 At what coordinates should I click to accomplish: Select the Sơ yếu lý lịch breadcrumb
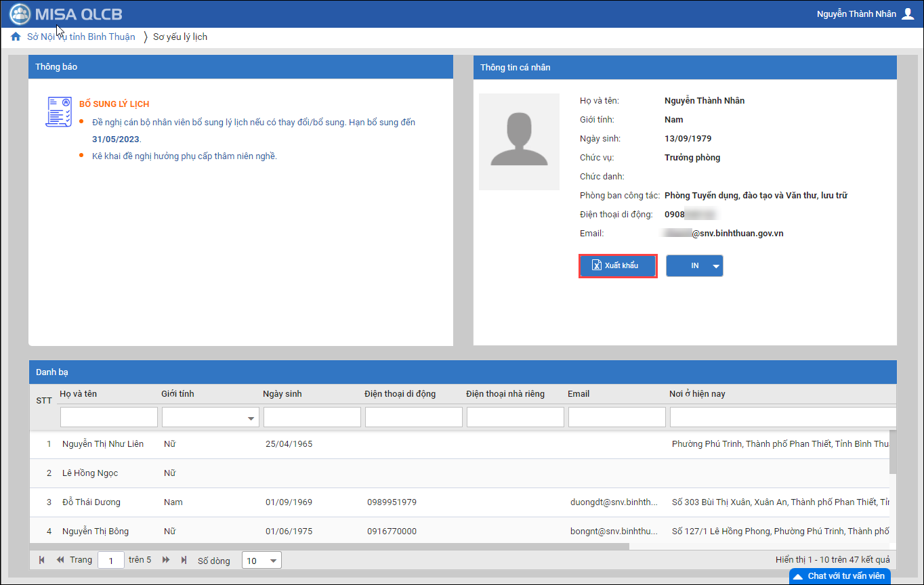coord(180,37)
